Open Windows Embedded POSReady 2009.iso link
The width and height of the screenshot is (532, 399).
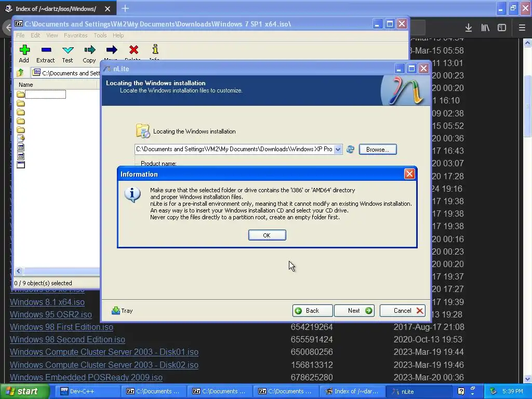tap(86, 378)
